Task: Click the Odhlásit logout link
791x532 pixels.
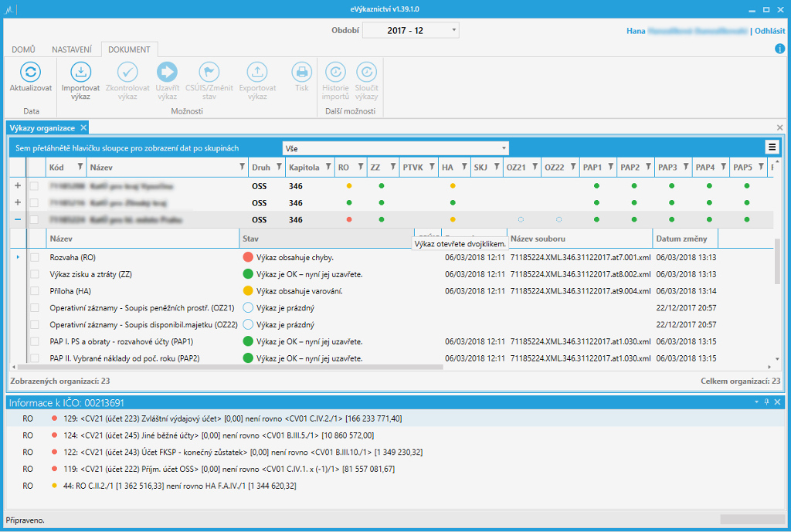Action: (x=770, y=31)
